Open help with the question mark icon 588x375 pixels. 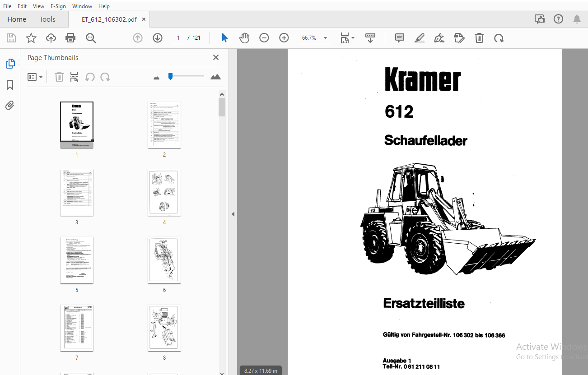pos(559,19)
